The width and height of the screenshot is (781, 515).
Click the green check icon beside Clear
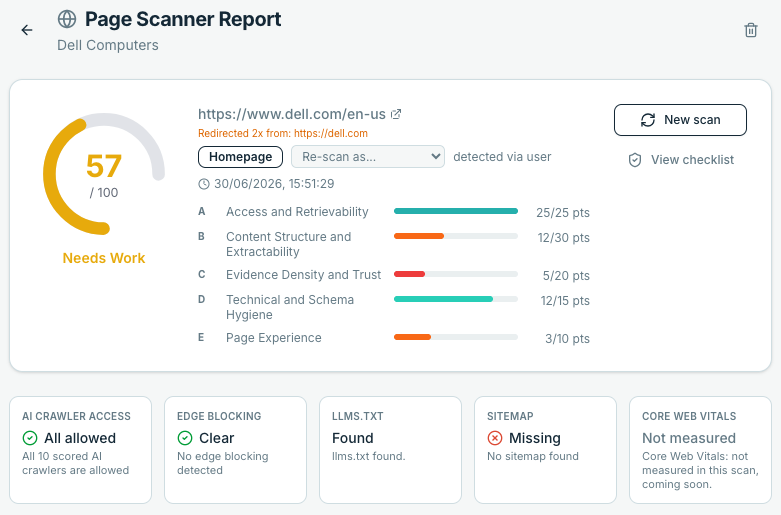point(185,438)
